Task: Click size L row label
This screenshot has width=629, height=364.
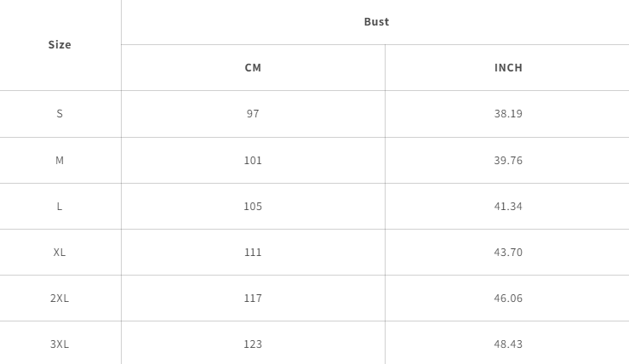Action: click(x=60, y=207)
